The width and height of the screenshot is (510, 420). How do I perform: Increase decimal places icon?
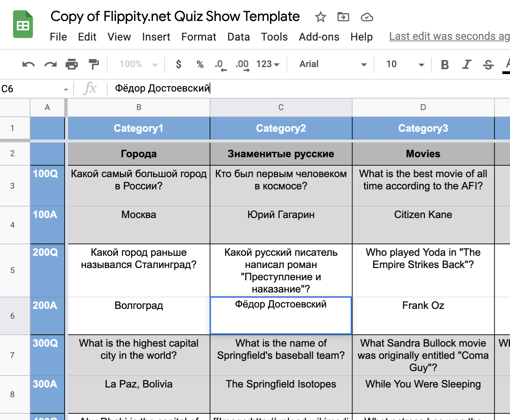tap(242, 64)
